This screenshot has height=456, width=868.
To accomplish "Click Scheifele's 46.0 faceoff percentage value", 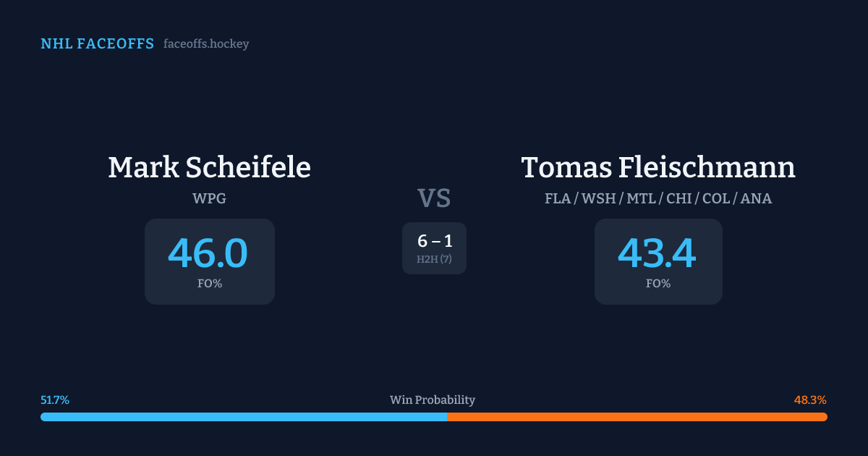I will (208, 253).
